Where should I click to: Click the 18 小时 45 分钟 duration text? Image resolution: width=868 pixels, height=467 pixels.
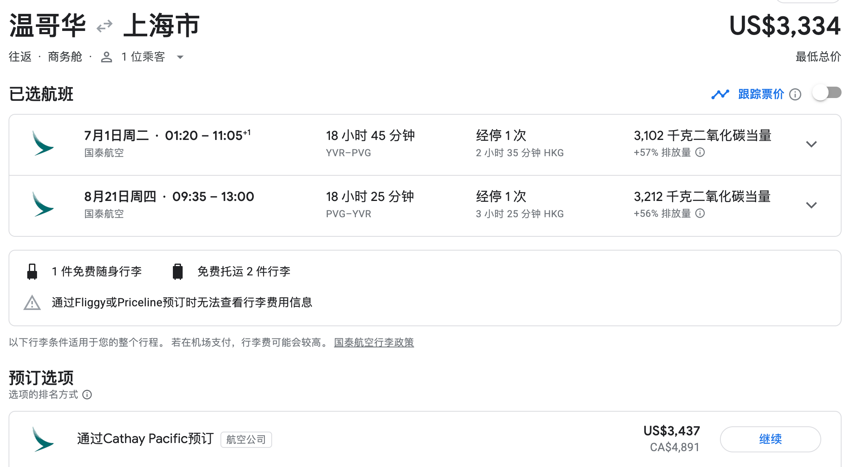click(x=370, y=135)
